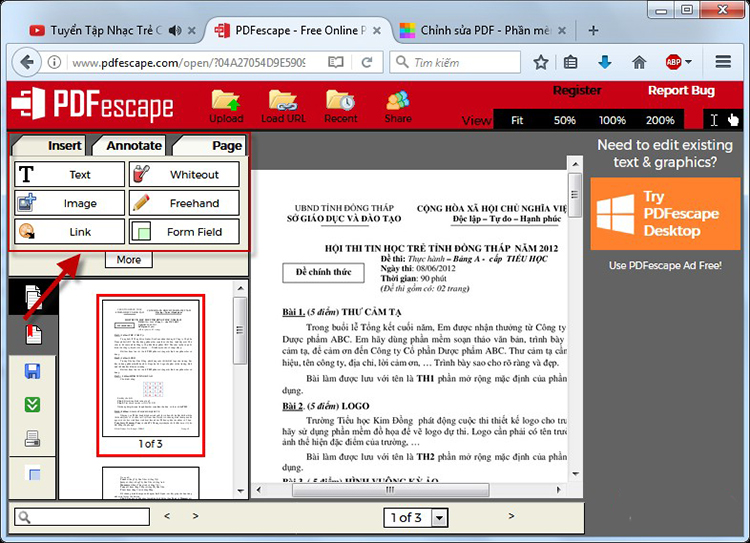Switch to the Insert tab
Screen dimensions: 750x543
pos(49,145)
